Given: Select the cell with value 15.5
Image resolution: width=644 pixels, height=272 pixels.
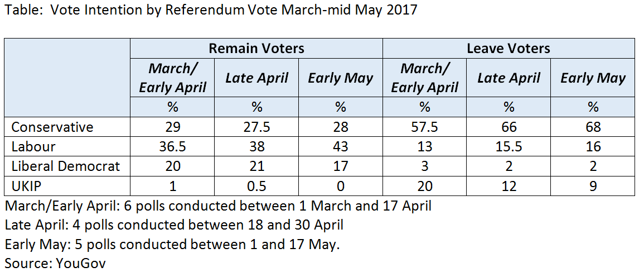Looking at the screenshot, I should (509, 146).
